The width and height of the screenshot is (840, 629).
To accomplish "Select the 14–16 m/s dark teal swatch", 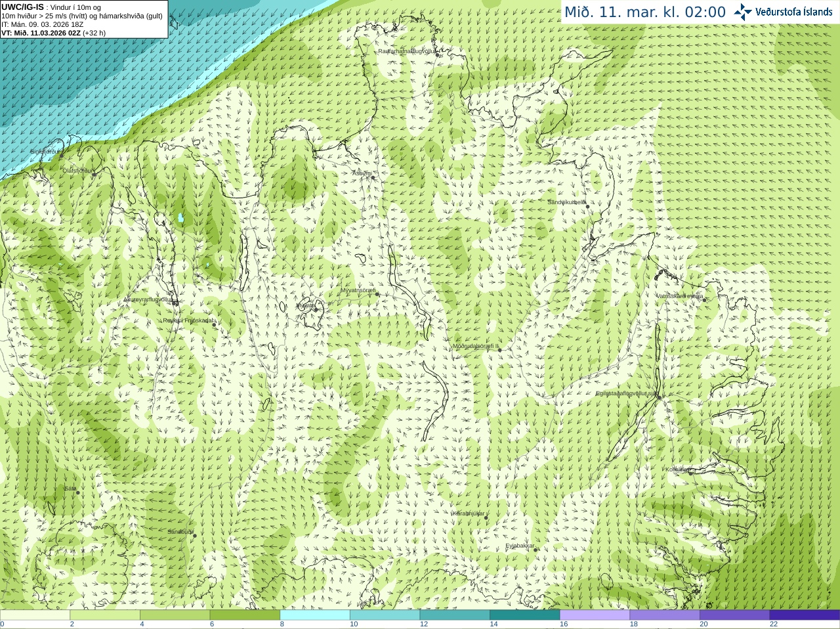I will click(525, 615).
